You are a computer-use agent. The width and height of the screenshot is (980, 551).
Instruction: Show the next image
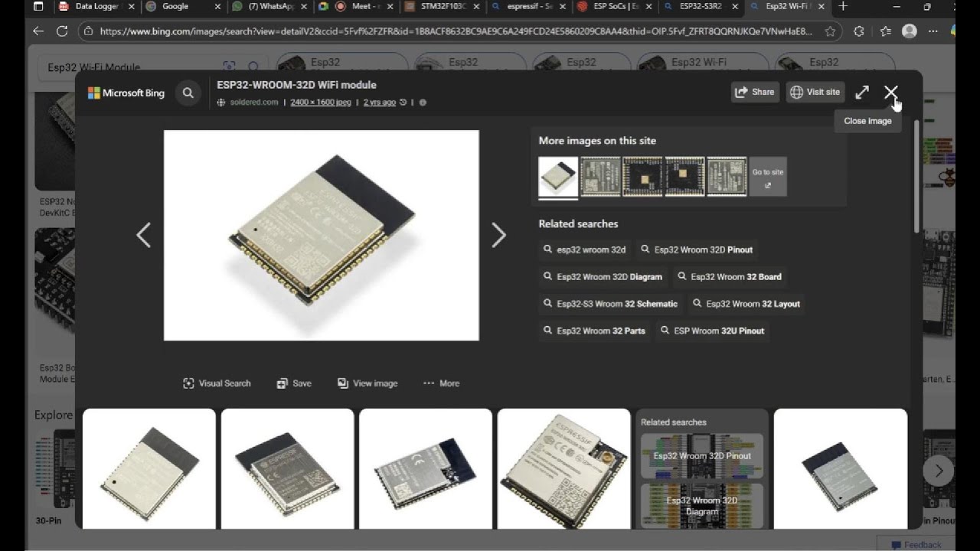498,235
